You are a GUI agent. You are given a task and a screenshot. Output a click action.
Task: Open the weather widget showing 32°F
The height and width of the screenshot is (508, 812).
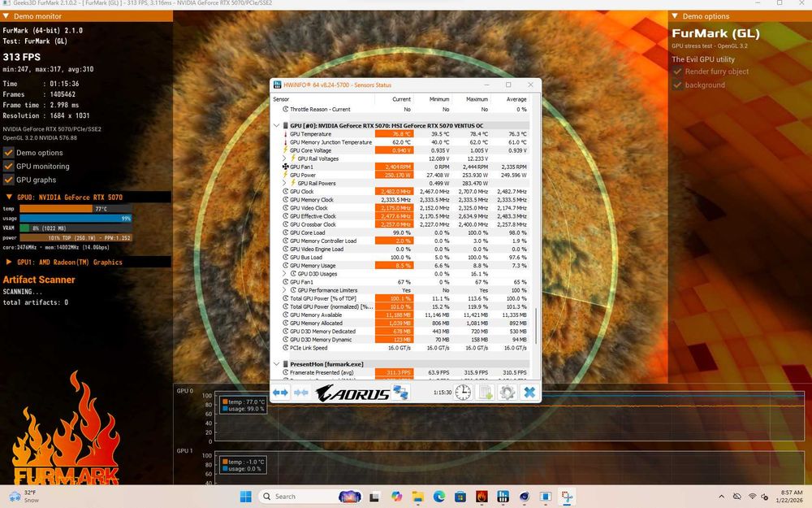coord(24,496)
